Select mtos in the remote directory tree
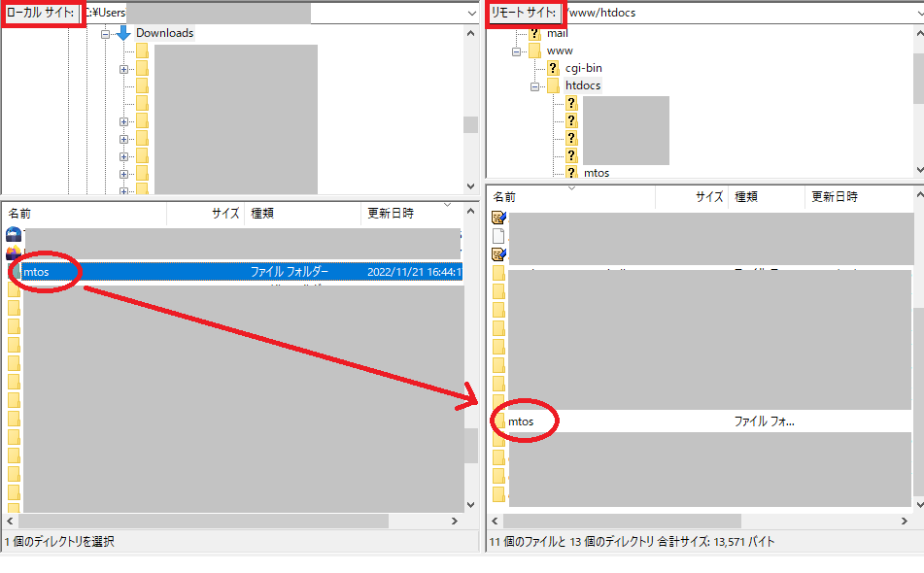924x573 pixels. click(597, 173)
